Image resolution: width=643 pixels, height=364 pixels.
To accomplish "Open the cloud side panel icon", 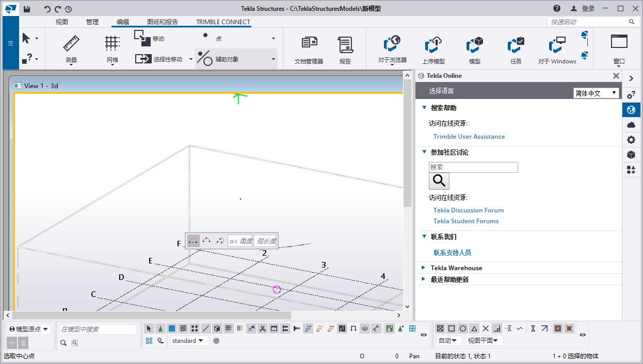I will (x=631, y=125).
